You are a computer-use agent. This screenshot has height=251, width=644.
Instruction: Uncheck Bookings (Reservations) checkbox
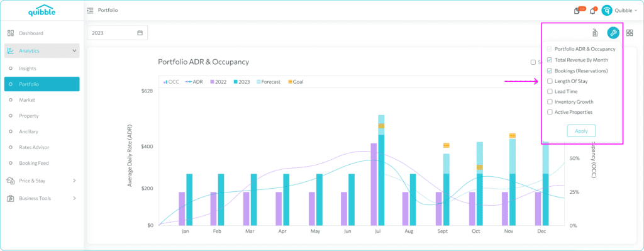[x=550, y=70]
